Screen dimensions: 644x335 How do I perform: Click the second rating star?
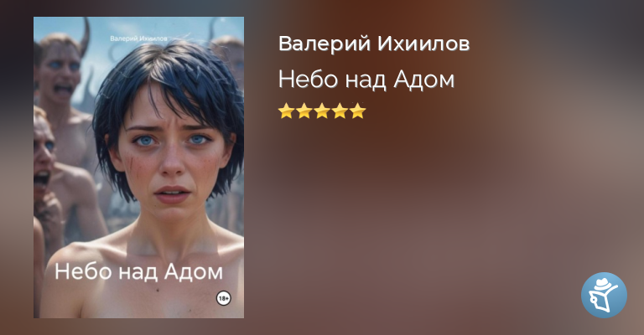point(304,111)
